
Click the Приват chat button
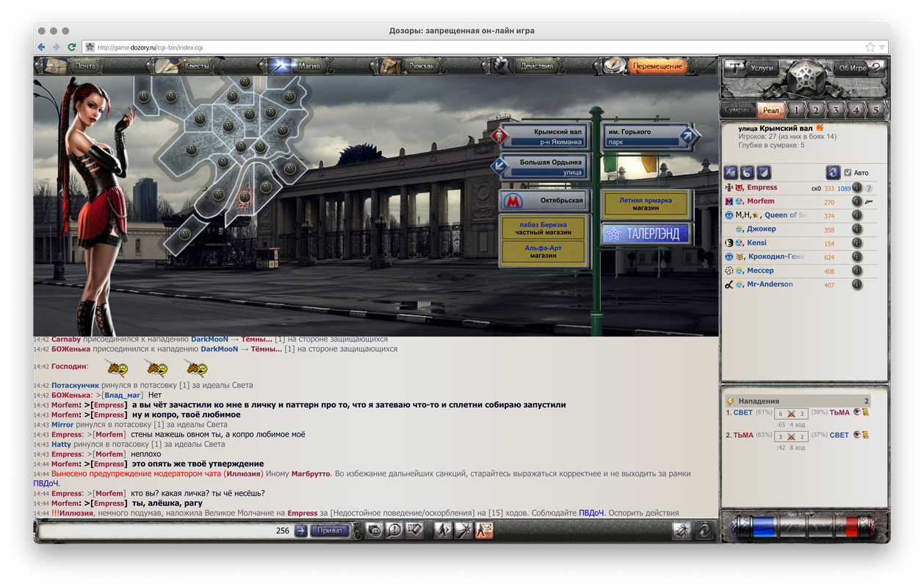(x=330, y=530)
